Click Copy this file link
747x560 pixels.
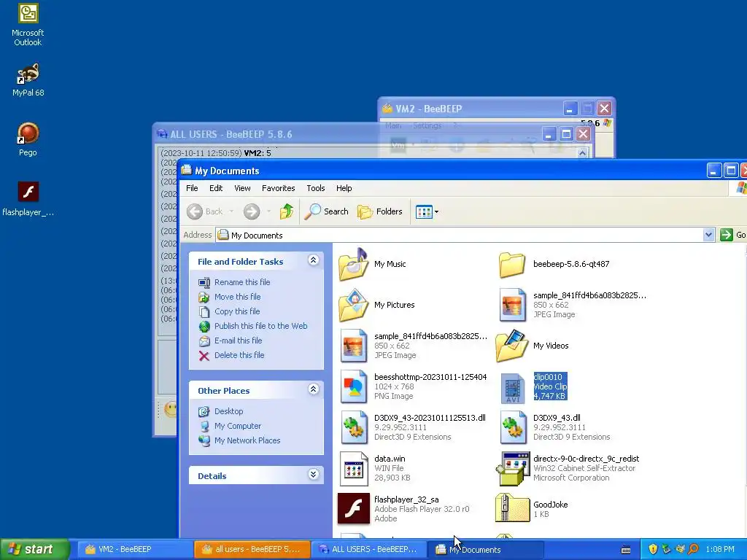(x=237, y=311)
